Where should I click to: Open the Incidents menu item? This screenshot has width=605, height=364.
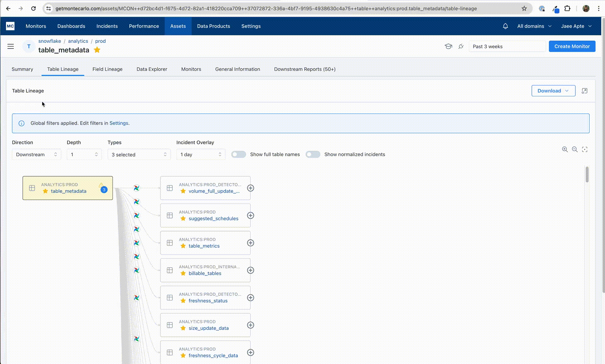click(107, 26)
